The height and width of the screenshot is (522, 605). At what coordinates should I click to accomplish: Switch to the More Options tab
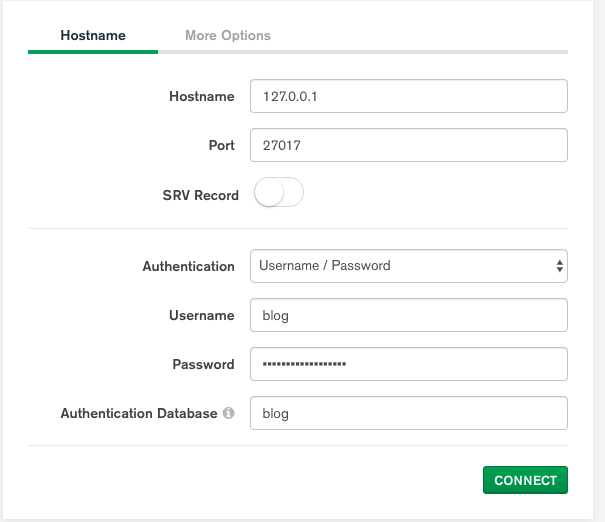(x=228, y=35)
